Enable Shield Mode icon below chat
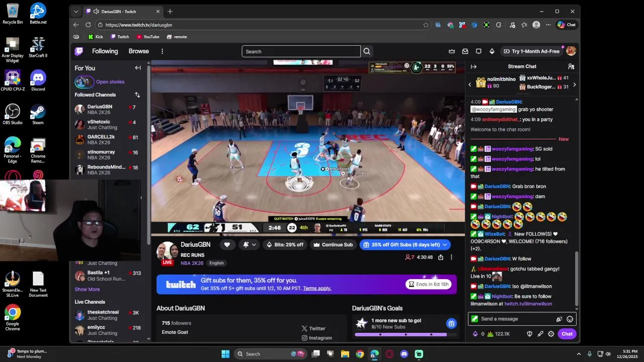 (x=529, y=334)
